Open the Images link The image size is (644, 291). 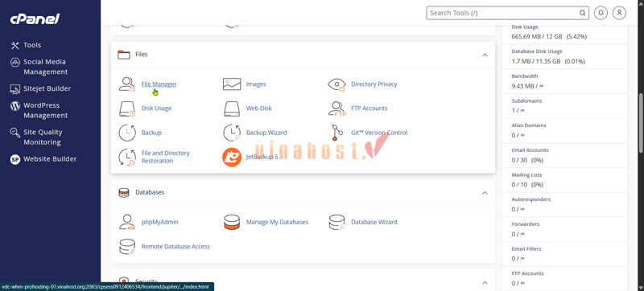click(x=256, y=84)
